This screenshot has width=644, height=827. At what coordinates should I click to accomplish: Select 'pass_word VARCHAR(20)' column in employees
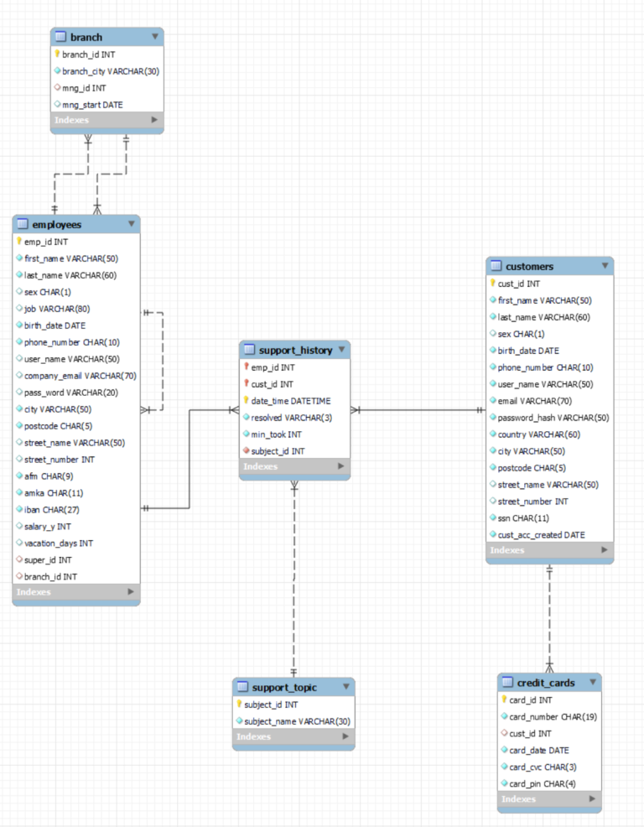point(76,393)
